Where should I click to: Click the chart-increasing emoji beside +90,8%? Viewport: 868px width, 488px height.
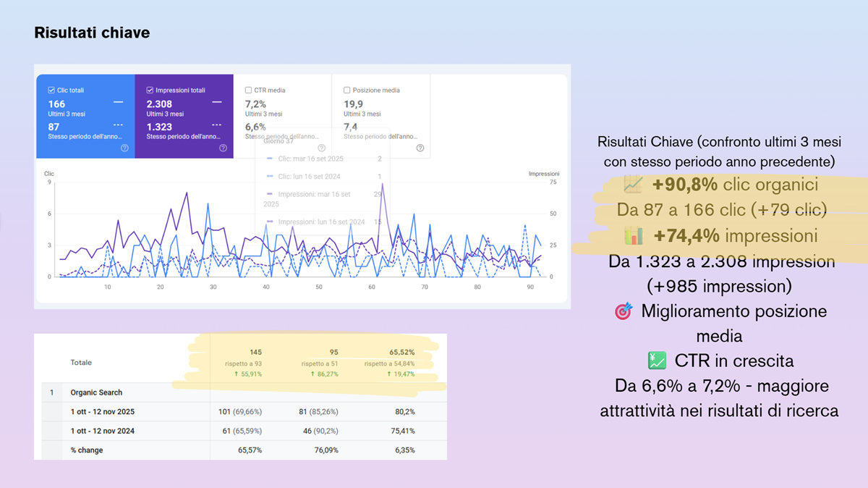pos(633,185)
